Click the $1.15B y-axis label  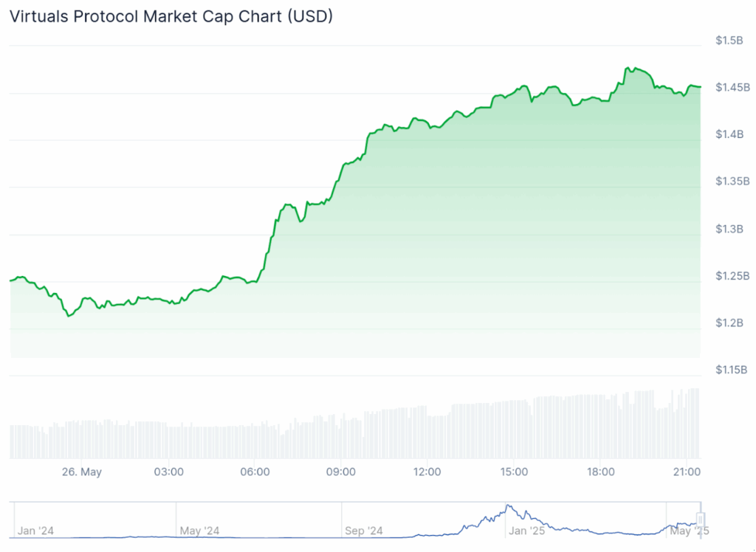pos(732,370)
